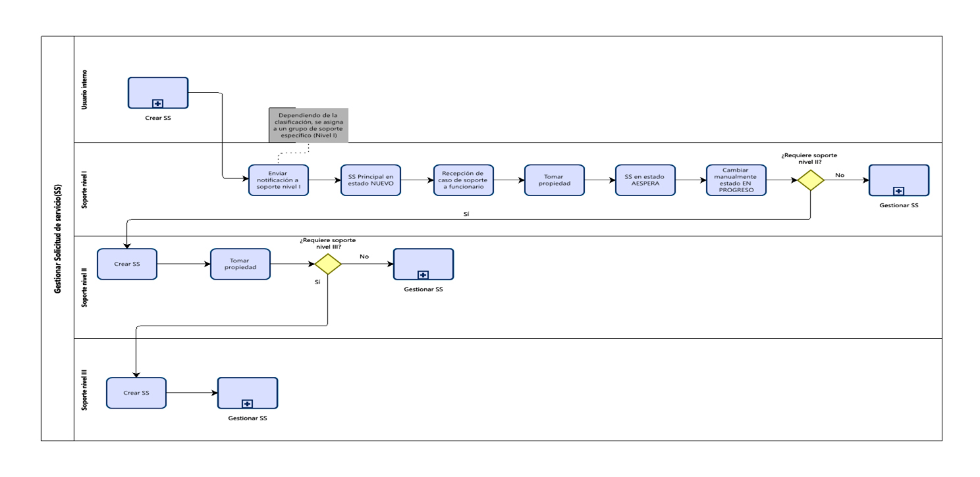Click the 'Recepción de caso de soporte a funcionario' task
The width and height of the screenshot is (980, 477).
point(463,180)
